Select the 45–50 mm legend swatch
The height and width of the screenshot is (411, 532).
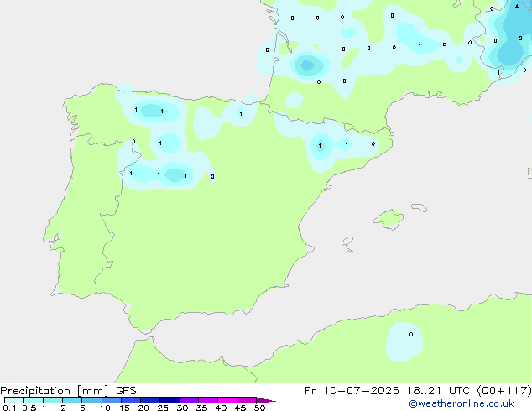[247, 400]
